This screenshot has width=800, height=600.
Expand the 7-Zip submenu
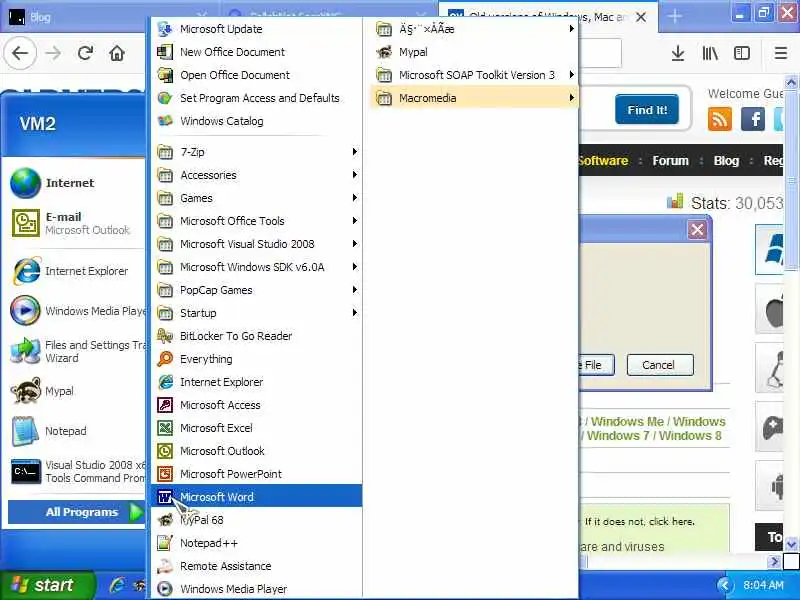[x=257, y=152]
